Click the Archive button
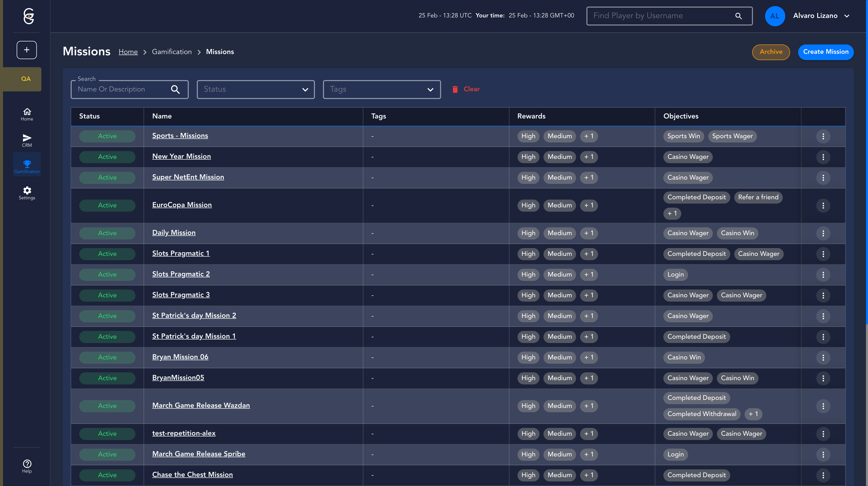This screenshot has width=868, height=486. (x=771, y=52)
